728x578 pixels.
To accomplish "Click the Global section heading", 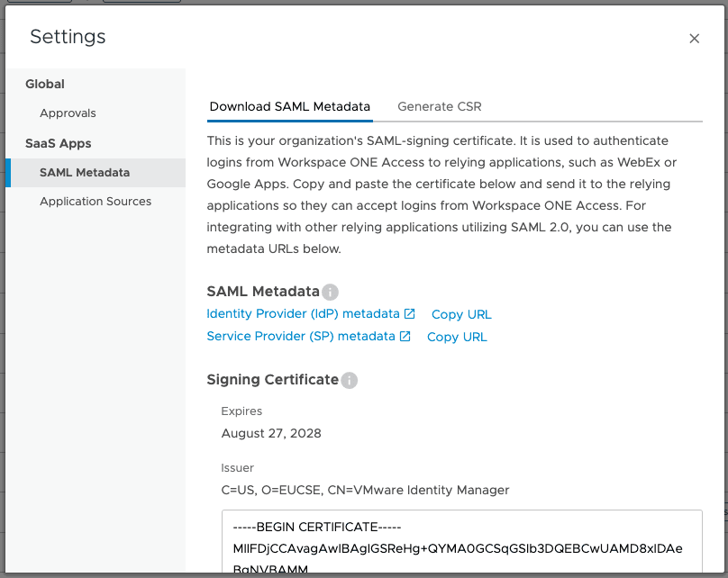I will click(45, 84).
